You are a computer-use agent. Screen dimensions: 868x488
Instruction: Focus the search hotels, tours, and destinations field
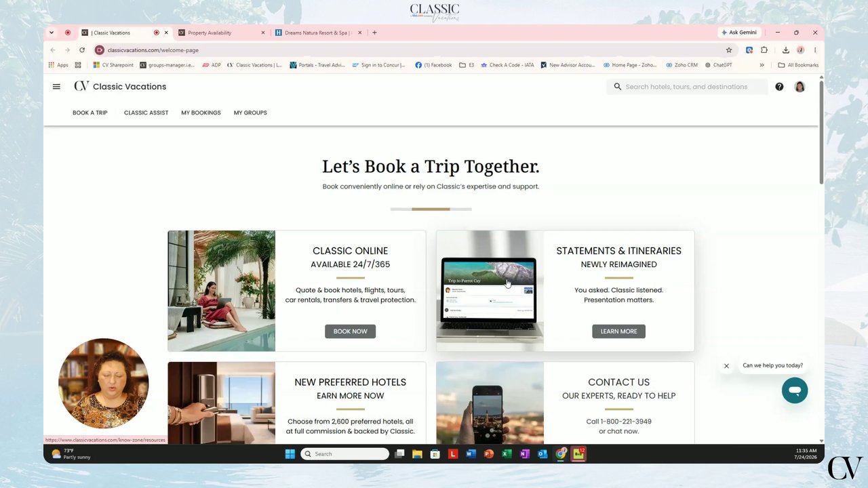[x=688, y=87]
